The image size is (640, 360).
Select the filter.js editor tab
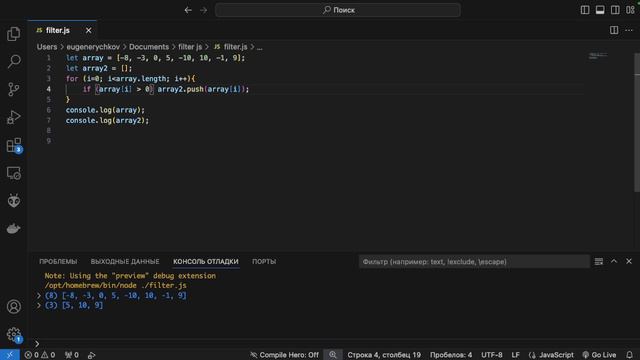coord(62,31)
